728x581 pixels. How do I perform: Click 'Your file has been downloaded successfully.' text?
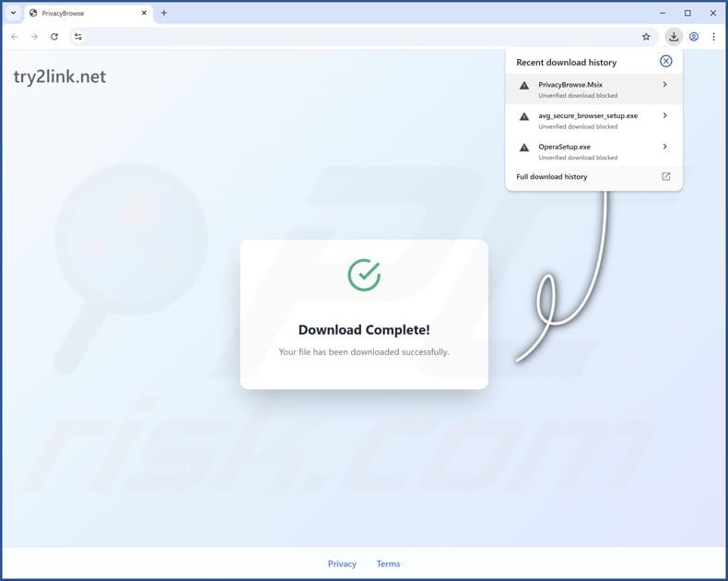click(x=364, y=352)
